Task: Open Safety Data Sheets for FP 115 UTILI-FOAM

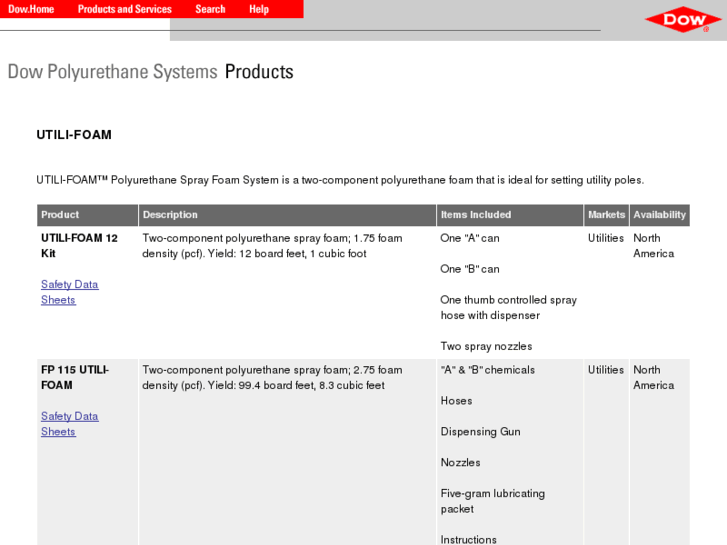Action: tap(70, 424)
